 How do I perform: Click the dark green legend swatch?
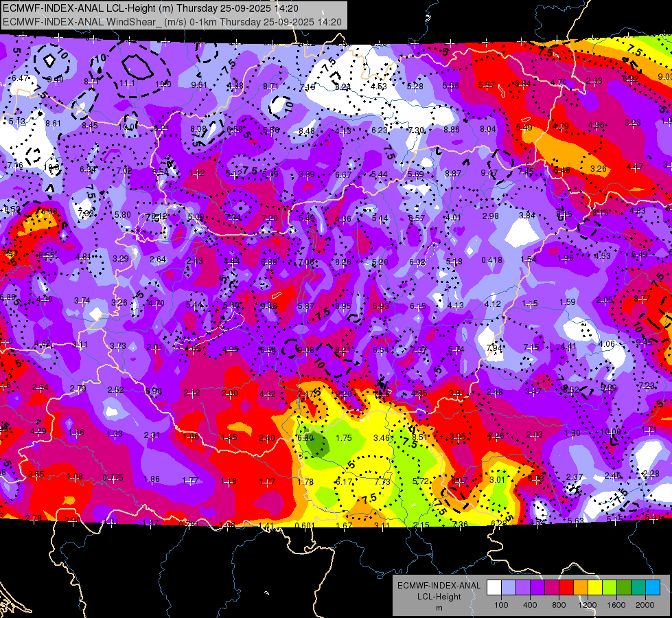point(623,588)
